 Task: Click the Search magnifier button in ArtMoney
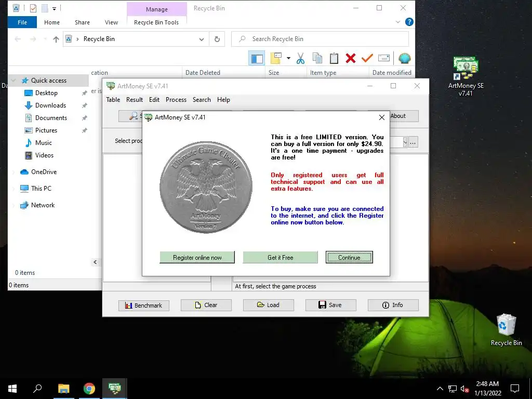click(130, 116)
